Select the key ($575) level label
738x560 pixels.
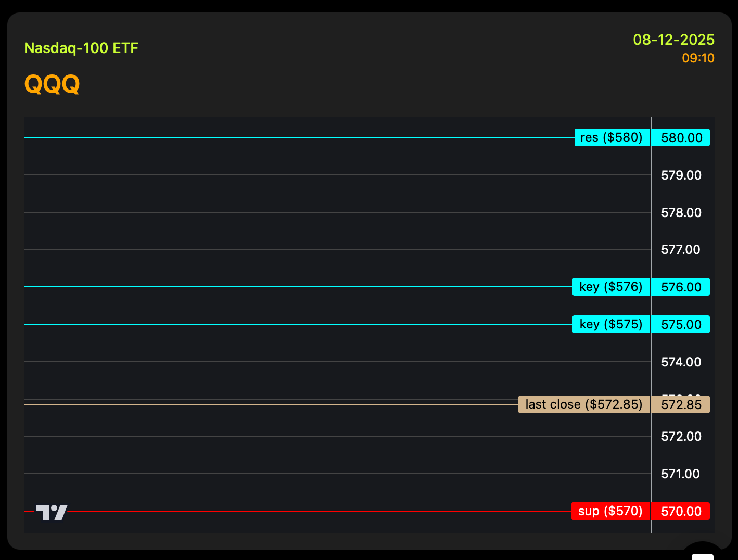(x=610, y=324)
